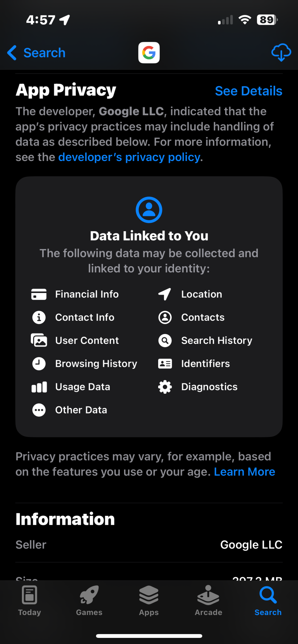Open the developer's privacy policy link
Image resolution: width=298 pixels, height=644 pixels.
(x=129, y=157)
